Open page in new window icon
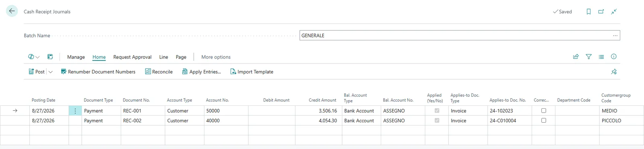The image size is (644, 149). click(x=601, y=12)
